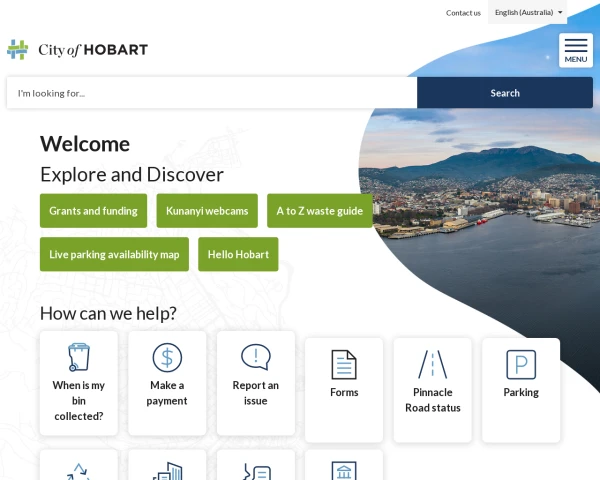Click the City of Hobart logo
Image resolution: width=600 pixels, height=480 pixels.
78,50
